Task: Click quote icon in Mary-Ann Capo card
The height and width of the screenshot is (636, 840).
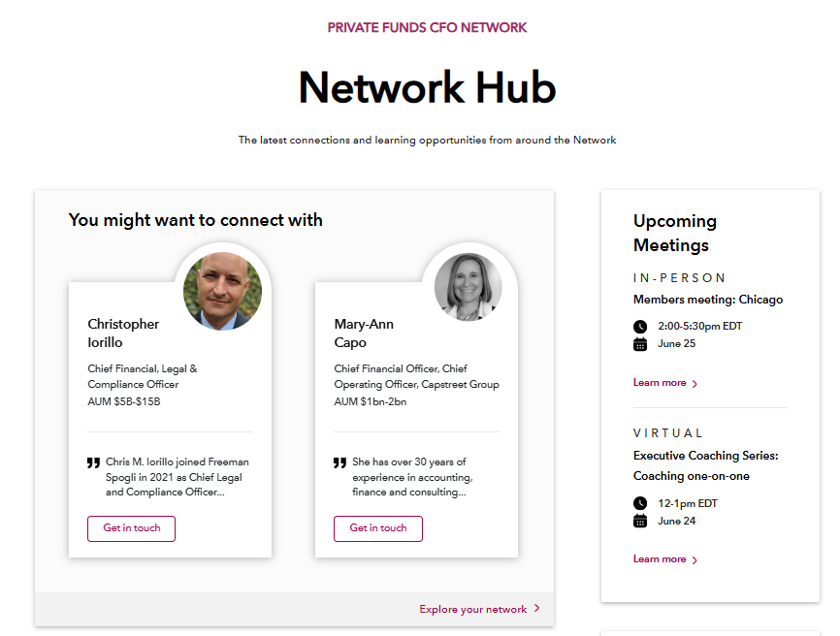Action: 340,463
